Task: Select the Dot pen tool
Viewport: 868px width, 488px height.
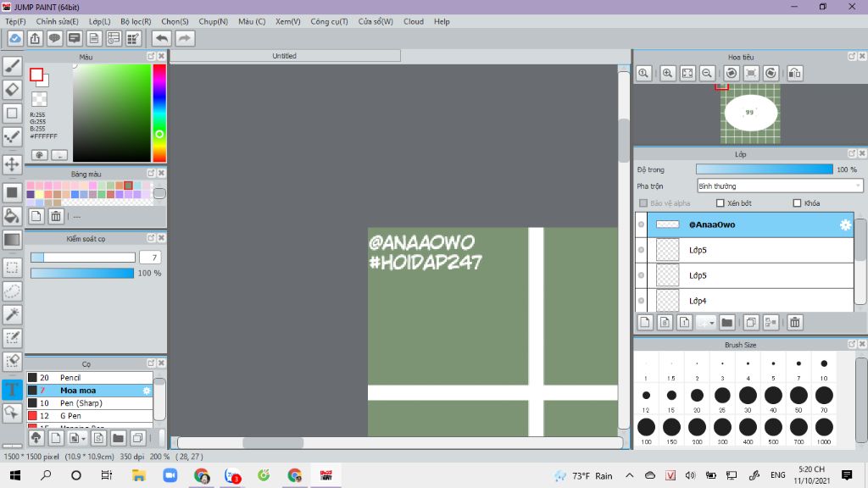Action: 12,136
